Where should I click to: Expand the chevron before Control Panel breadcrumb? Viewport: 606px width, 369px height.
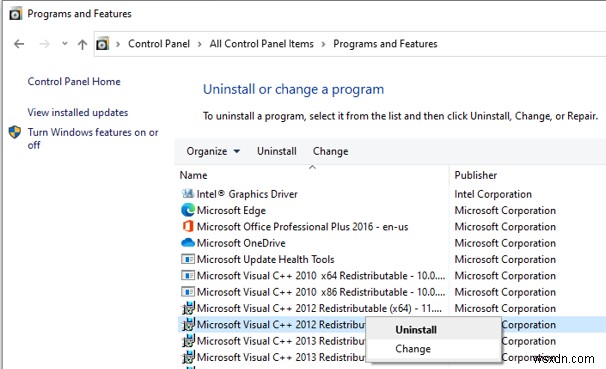click(x=118, y=44)
